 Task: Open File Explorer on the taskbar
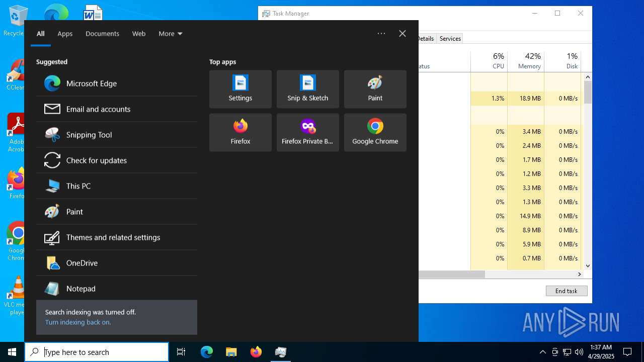[x=231, y=352]
